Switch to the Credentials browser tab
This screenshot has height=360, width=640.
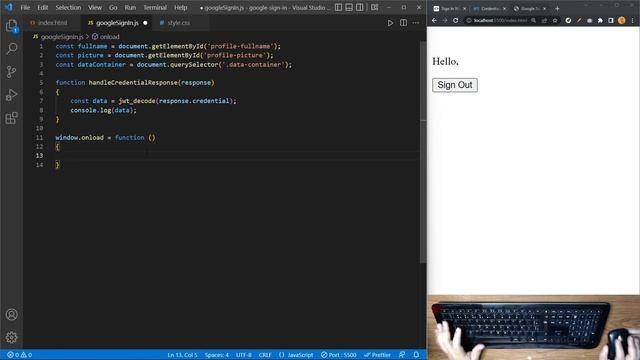pyautogui.click(x=489, y=9)
